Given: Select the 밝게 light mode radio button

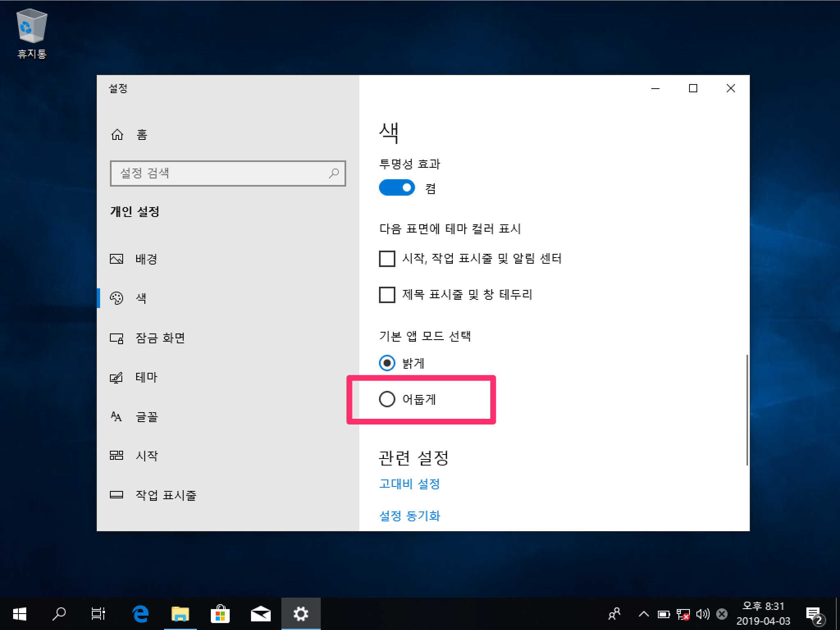Looking at the screenshot, I should pyautogui.click(x=387, y=363).
